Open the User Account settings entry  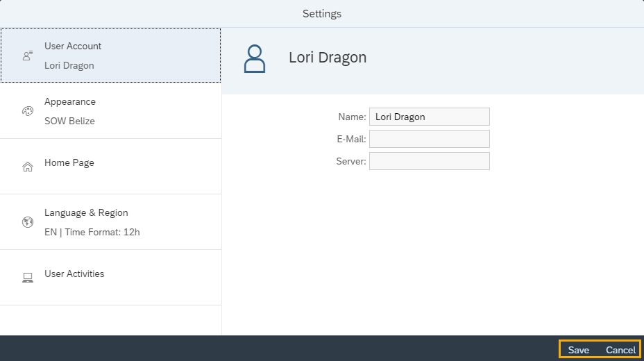pos(111,56)
